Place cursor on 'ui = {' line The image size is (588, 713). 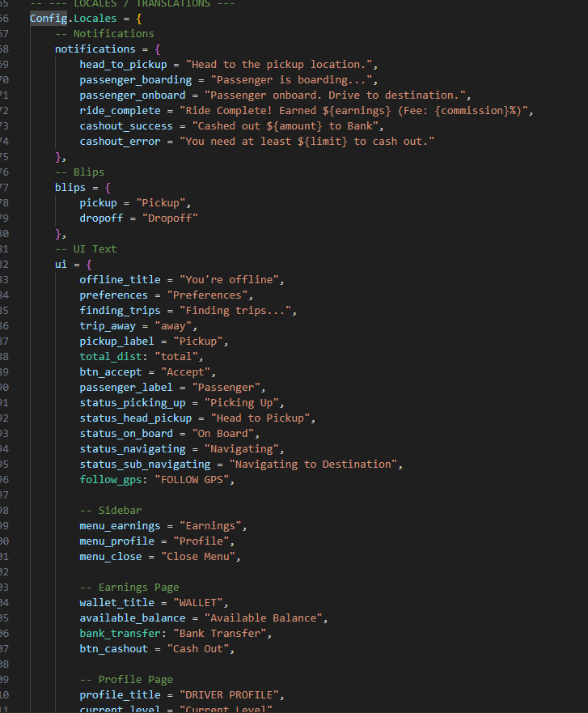click(x=73, y=265)
